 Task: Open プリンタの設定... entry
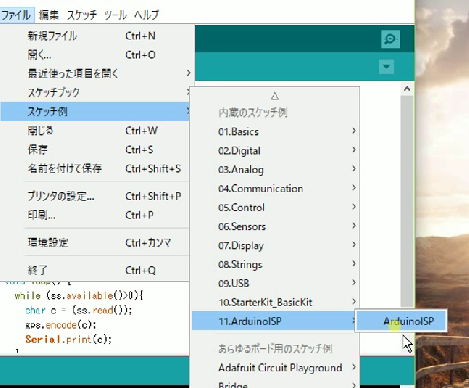click(x=95, y=196)
